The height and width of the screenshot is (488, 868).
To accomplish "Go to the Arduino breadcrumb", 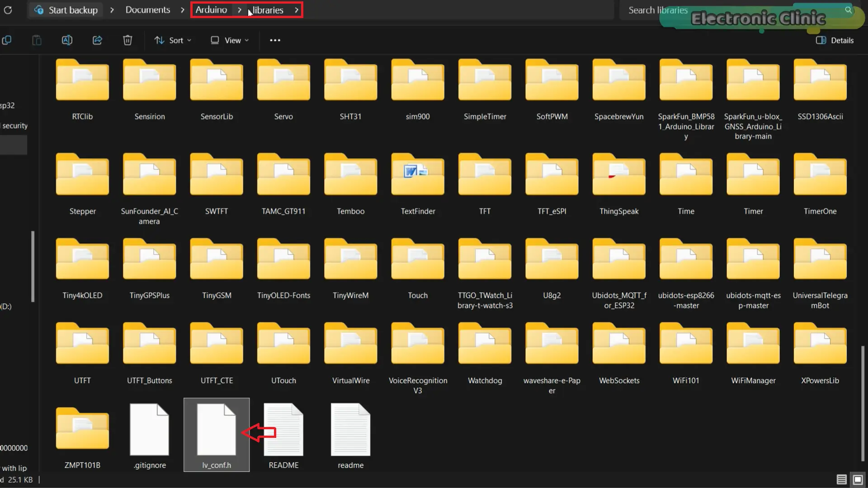I will (x=211, y=10).
